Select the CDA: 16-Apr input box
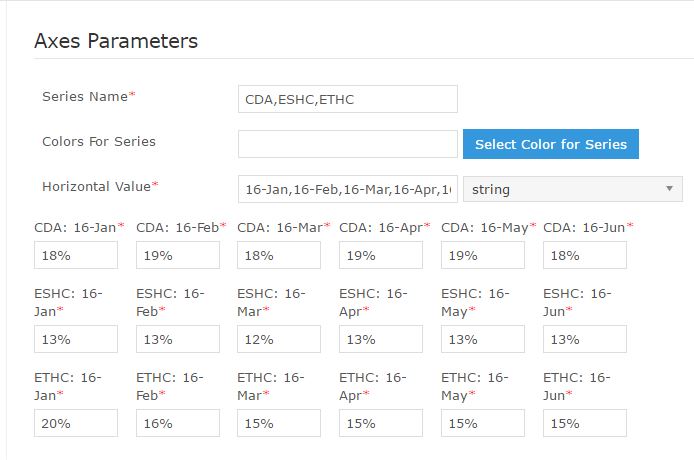The height and width of the screenshot is (460, 694). coord(381,255)
